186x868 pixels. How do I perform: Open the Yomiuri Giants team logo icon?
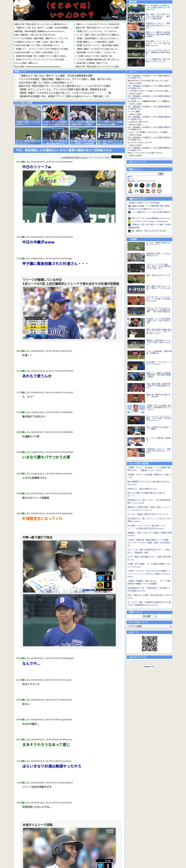click(x=142, y=185)
